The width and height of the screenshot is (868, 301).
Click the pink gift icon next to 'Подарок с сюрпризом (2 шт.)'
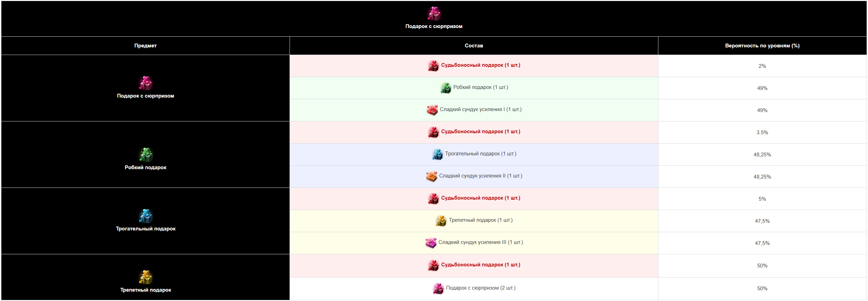[x=439, y=288]
